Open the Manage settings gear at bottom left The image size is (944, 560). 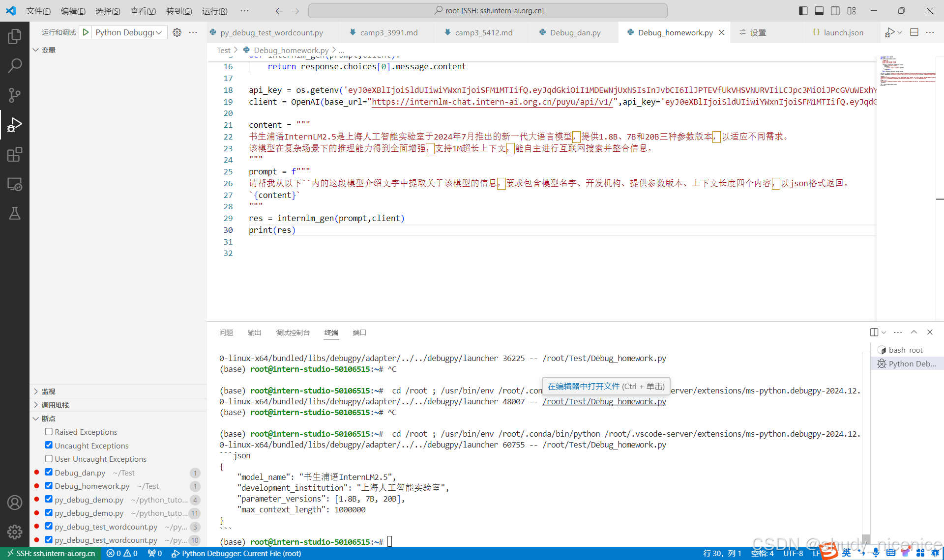pyautogui.click(x=15, y=532)
